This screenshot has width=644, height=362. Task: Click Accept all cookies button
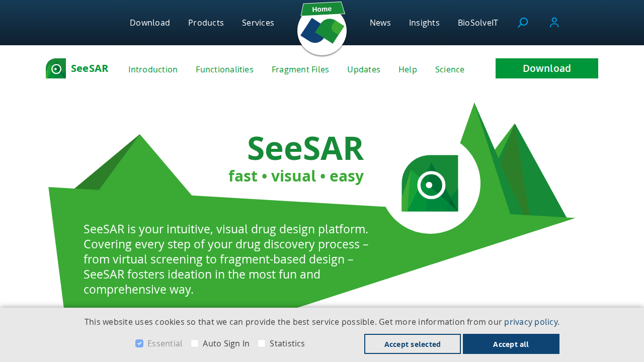click(511, 344)
